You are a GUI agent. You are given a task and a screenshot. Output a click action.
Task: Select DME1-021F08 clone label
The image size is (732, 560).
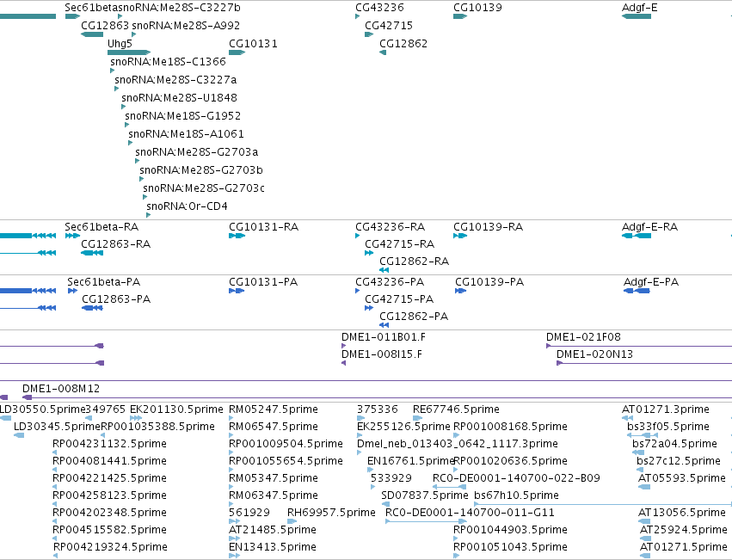(x=583, y=337)
